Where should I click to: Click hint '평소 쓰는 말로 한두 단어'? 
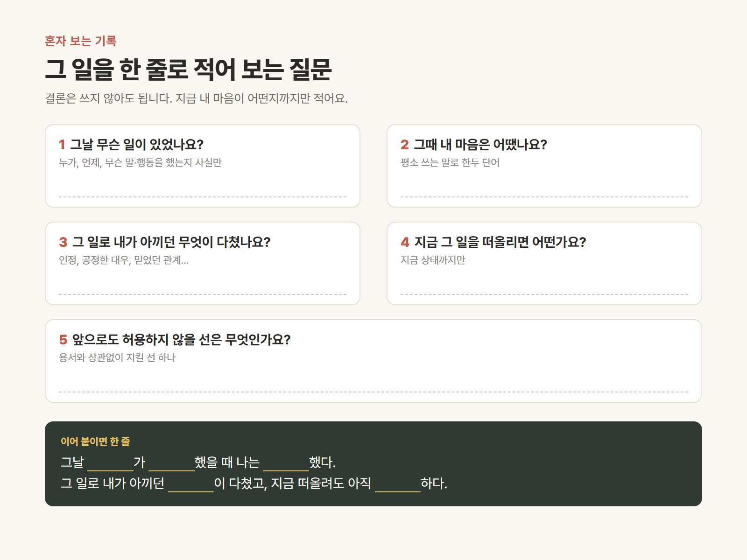click(x=450, y=162)
